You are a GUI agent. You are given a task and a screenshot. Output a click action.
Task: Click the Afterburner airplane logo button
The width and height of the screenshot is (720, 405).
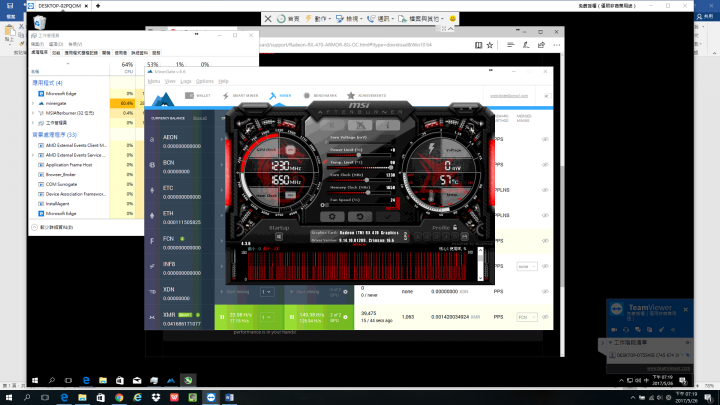[360, 125]
